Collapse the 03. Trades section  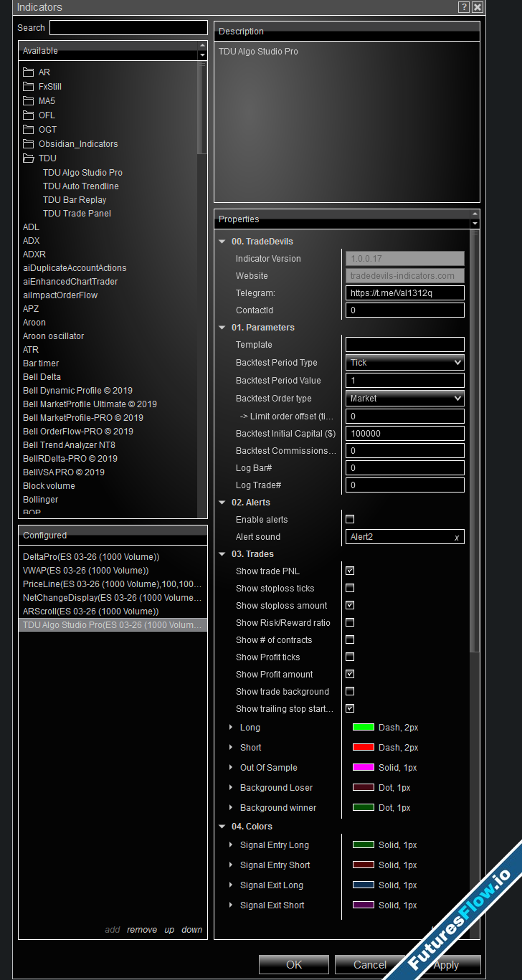222,554
